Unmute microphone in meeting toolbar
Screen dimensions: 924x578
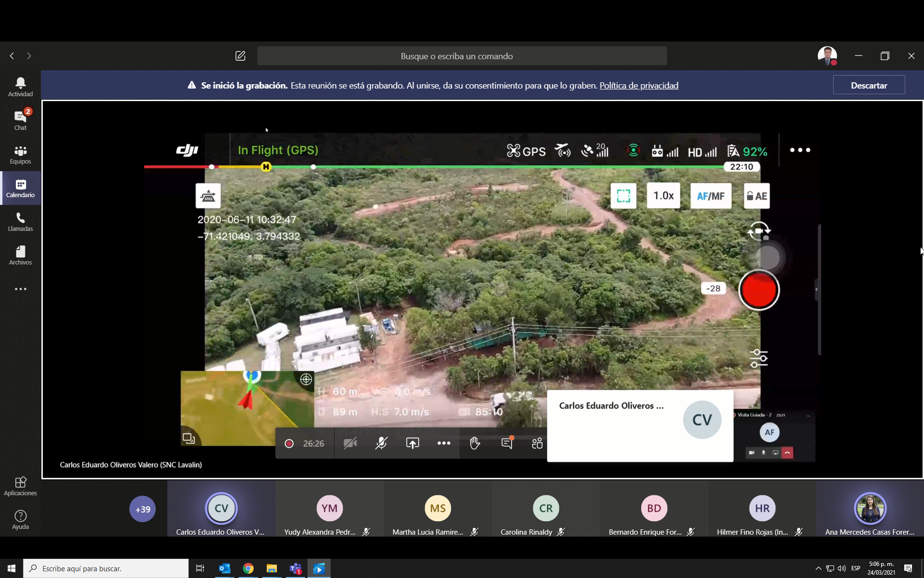pos(381,443)
